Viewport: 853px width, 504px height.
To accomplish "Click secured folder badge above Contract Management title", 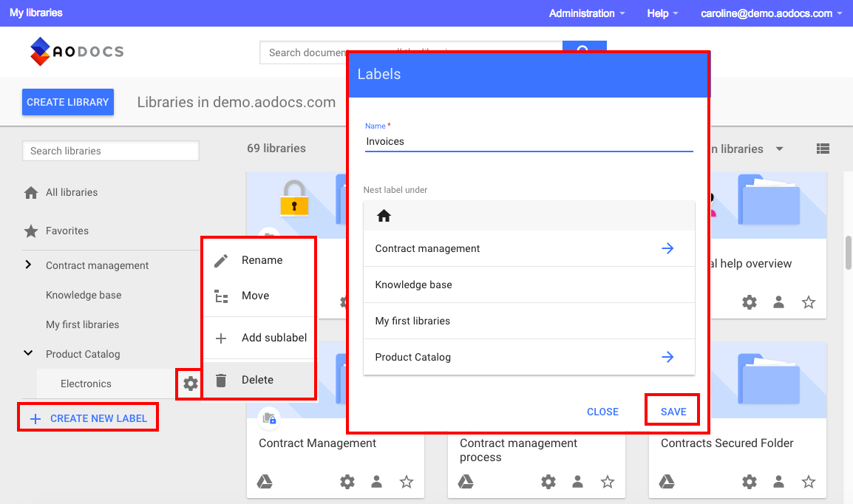I will click(269, 418).
